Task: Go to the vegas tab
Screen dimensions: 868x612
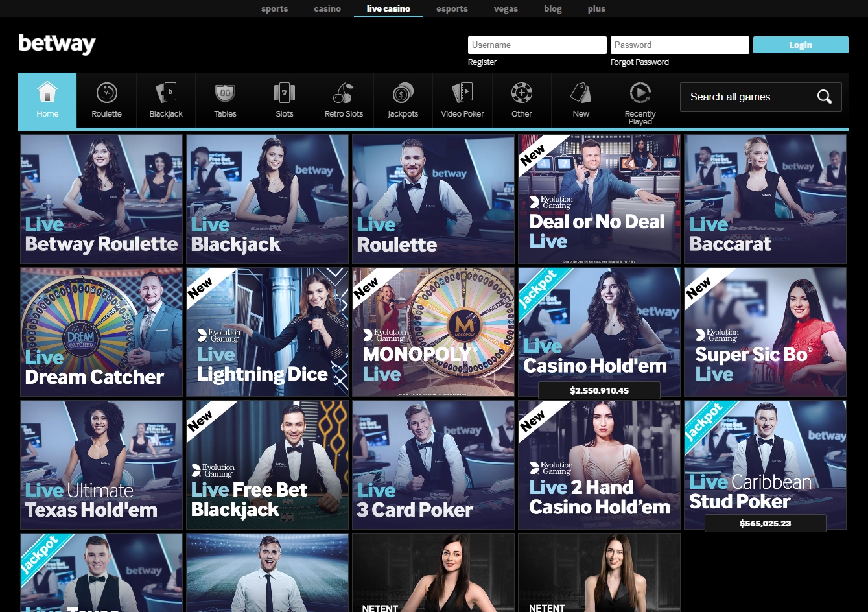Action: [x=506, y=8]
